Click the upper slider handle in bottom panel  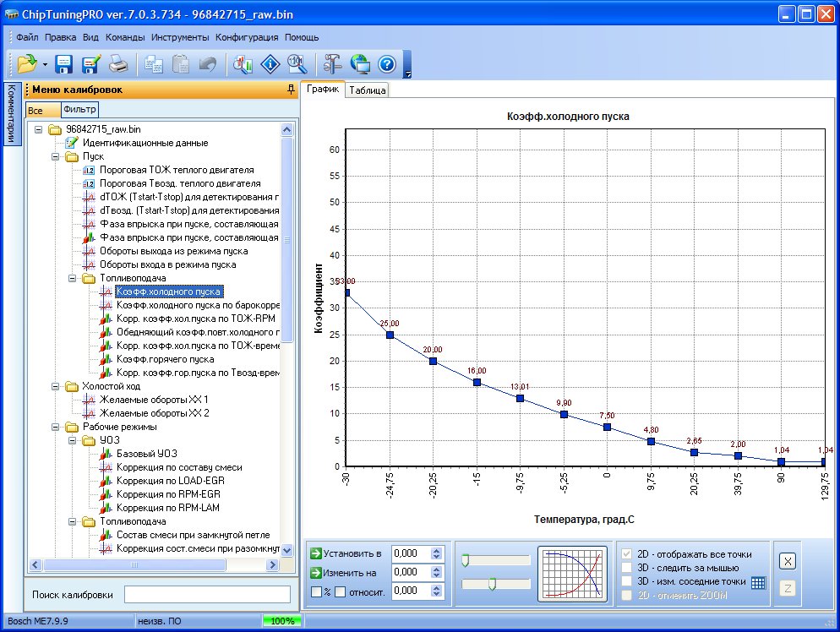[465, 559]
